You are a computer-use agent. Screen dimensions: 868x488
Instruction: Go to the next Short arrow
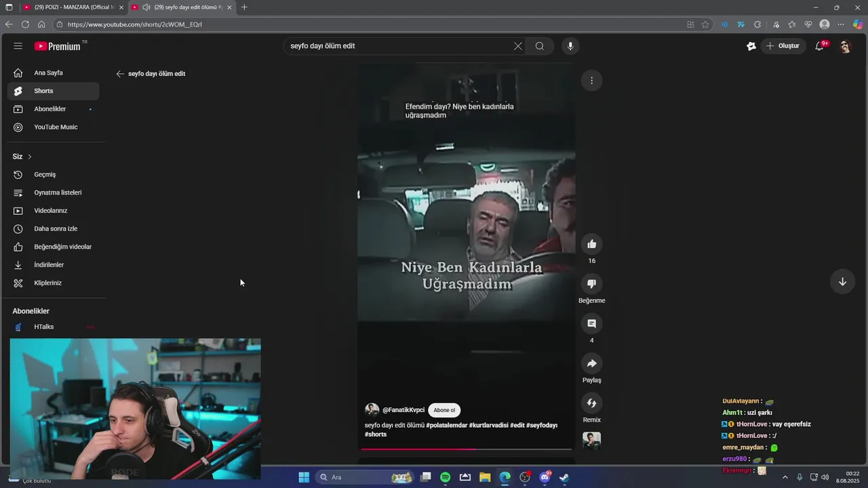(842, 282)
